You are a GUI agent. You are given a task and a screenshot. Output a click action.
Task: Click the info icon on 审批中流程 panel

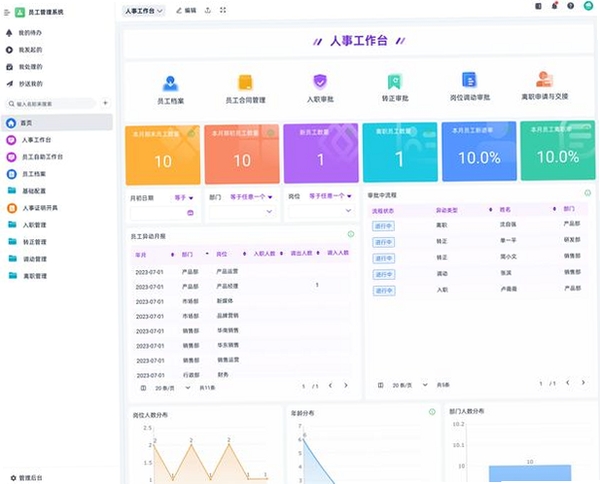coord(587,193)
